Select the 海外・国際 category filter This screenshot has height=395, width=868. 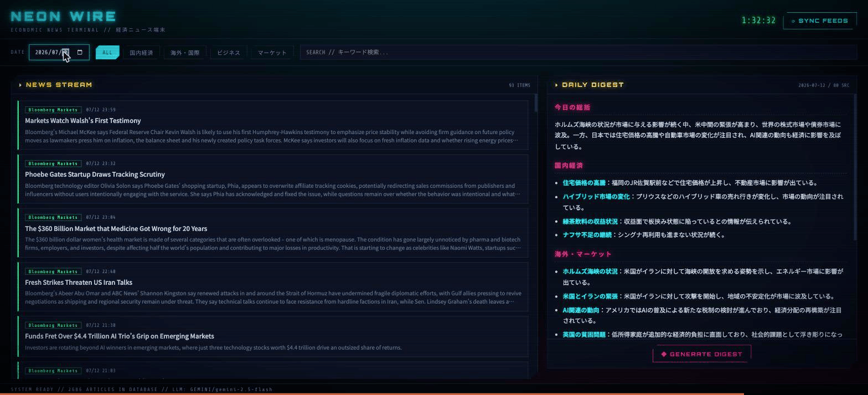[185, 53]
